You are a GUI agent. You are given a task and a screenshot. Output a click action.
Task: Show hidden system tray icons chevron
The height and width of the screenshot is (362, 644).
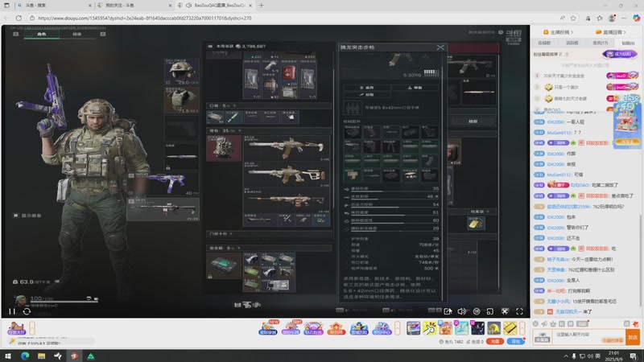566,356
